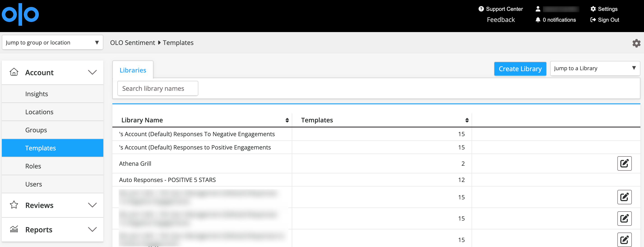Sort by Library Name column arrows

pyautogui.click(x=287, y=120)
